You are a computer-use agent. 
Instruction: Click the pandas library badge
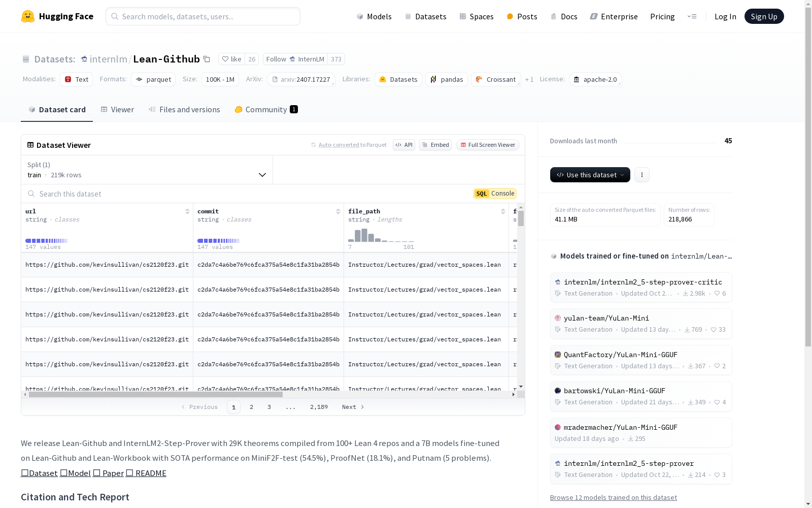pos(446,79)
